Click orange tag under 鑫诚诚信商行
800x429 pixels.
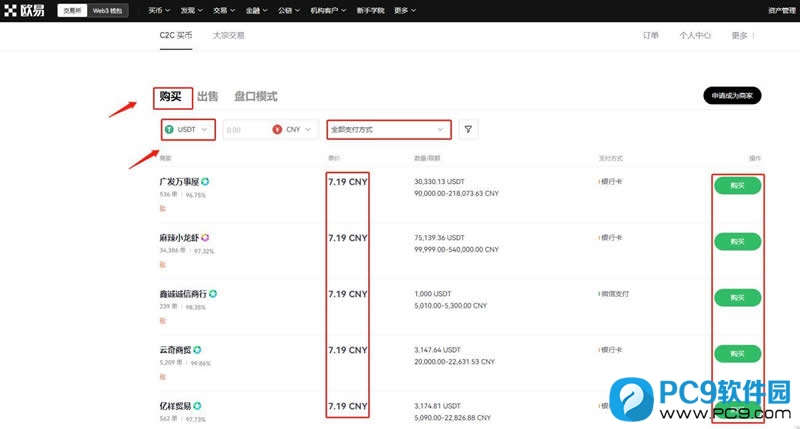click(163, 320)
